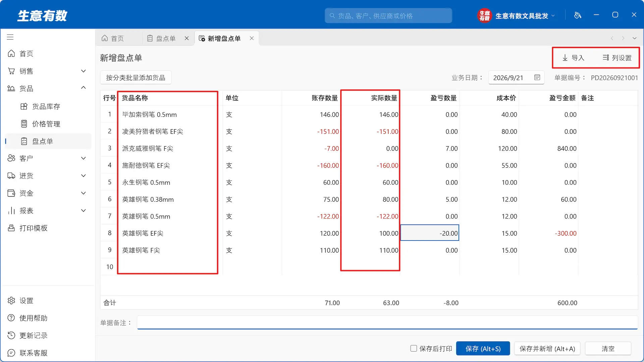Toggle the 保存后打印 checkbox

pyautogui.click(x=414, y=349)
